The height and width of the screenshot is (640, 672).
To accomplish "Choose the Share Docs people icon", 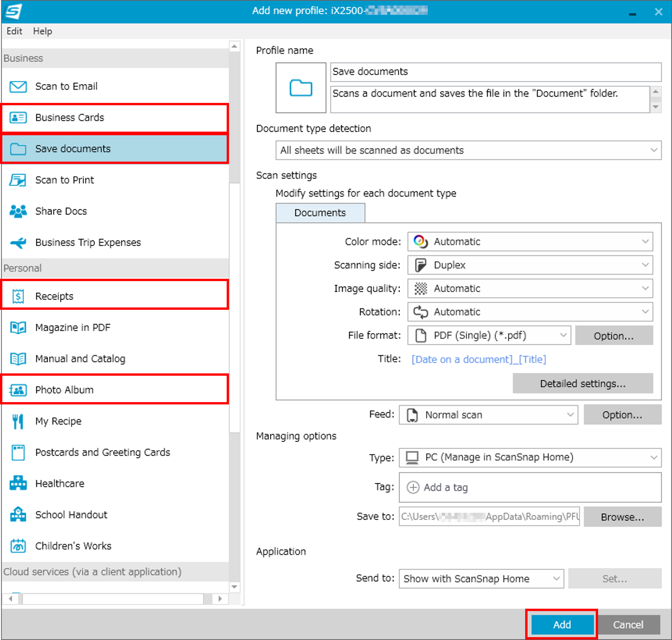I will click(18, 212).
